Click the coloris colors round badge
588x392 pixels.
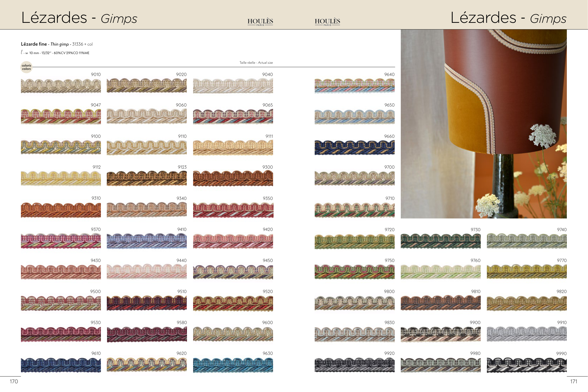point(26,67)
